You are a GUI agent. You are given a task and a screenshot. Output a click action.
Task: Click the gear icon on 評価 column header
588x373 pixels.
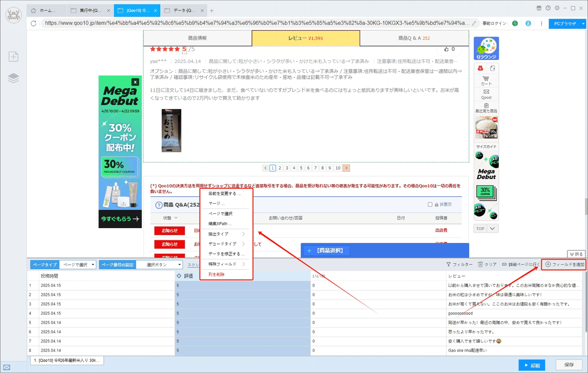click(x=179, y=276)
